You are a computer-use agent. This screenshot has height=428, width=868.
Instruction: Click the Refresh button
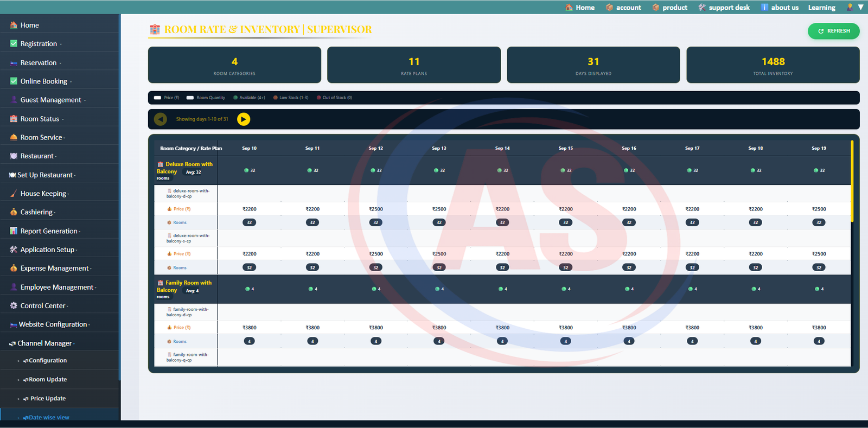click(834, 31)
